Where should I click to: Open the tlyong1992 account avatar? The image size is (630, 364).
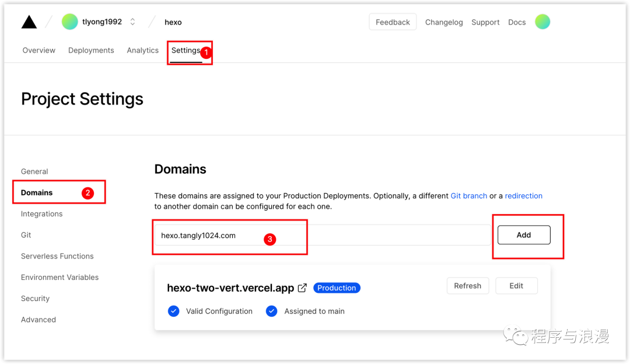(69, 22)
